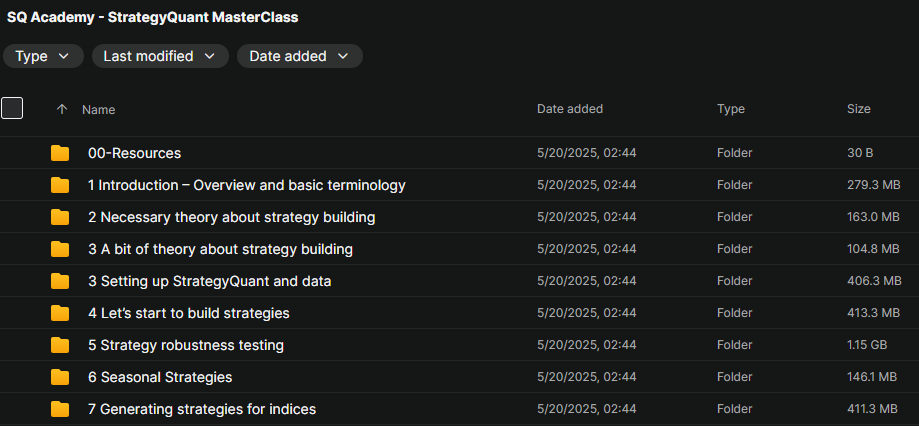Image resolution: width=919 pixels, height=426 pixels.
Task: Tick the select-all checkbox in header
Action: tap(12, 108)
